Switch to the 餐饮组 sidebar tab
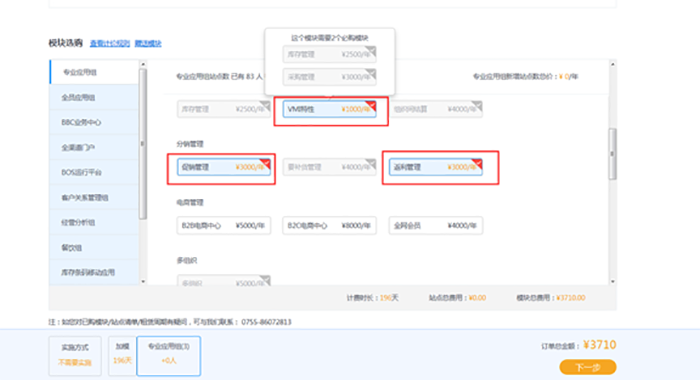 (x=94, y=247)
